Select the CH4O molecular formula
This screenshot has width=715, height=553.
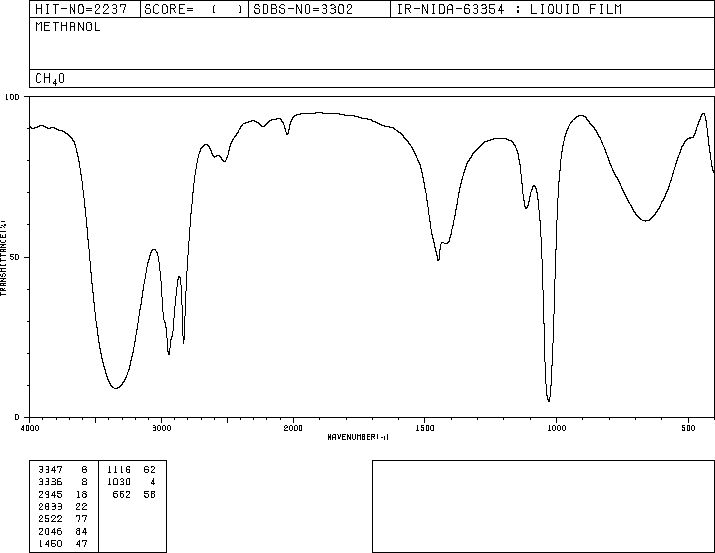coord(50,78)
